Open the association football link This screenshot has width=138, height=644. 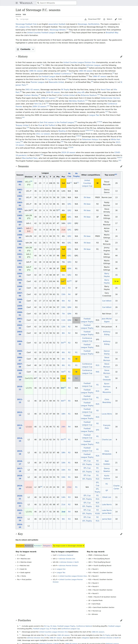[57, 24]
